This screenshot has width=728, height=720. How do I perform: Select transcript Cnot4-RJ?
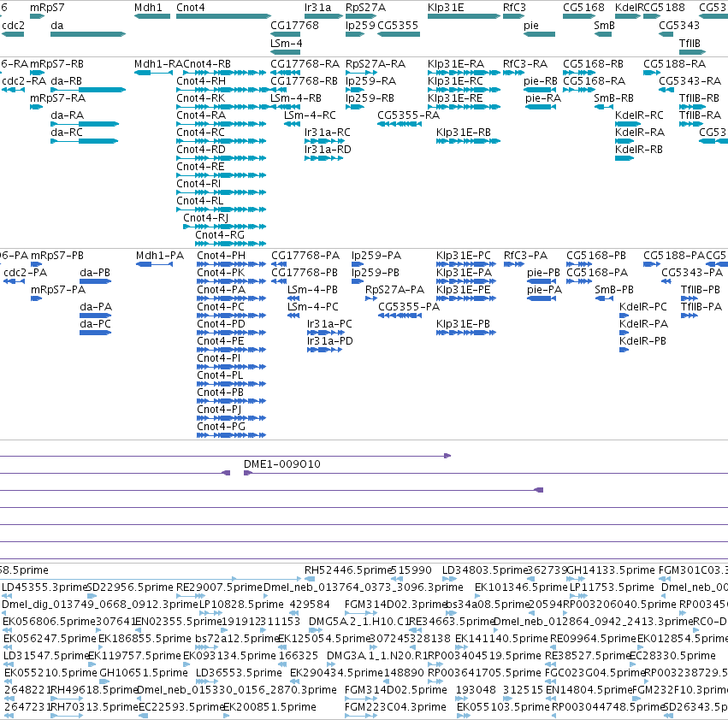click(205, 218)
